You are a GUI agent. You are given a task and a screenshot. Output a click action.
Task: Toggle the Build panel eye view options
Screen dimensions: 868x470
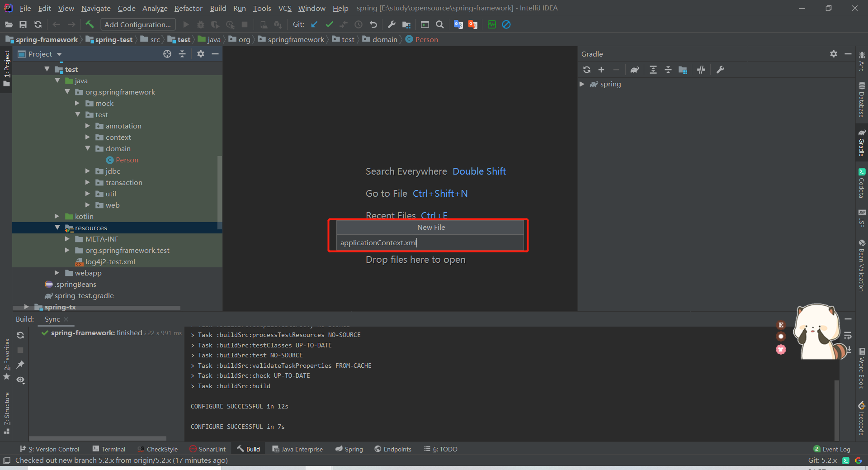click(20, 380)
